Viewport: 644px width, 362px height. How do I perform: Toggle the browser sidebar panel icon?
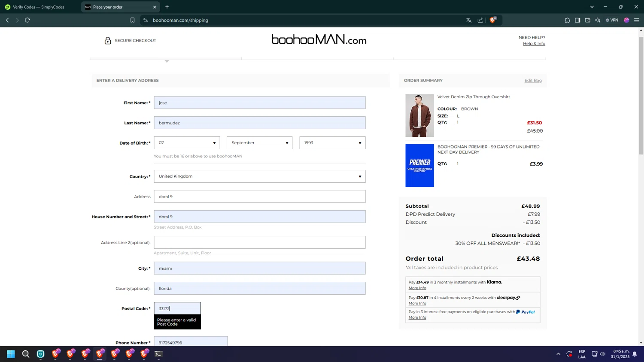pyautogui.click(x=577, y=20)
